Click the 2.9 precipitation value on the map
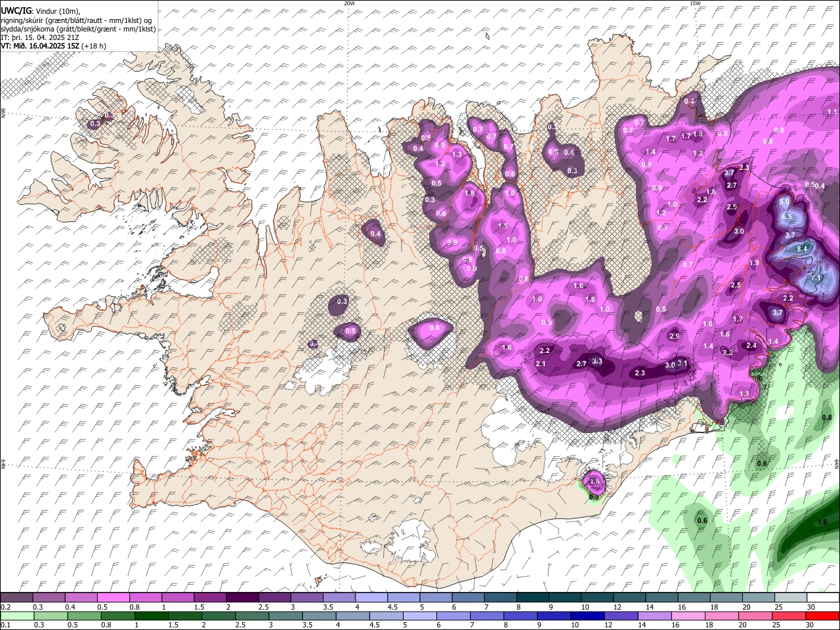Screen dimensions: 840x630 675,336
